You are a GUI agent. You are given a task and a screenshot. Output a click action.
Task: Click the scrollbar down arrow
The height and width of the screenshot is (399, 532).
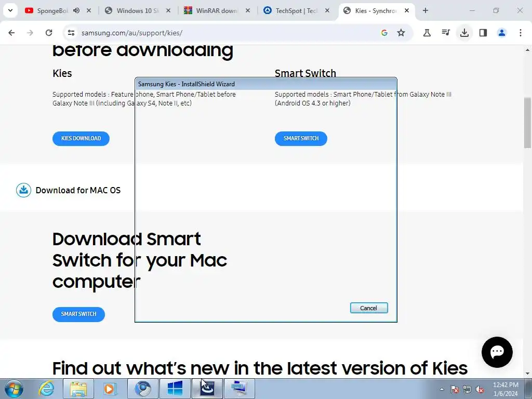[527, 374]
